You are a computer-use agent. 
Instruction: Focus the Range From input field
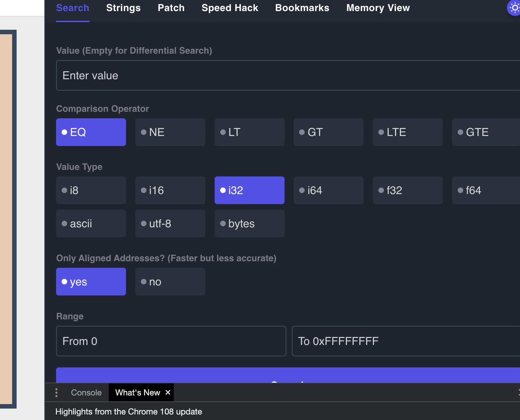point(171,341)
